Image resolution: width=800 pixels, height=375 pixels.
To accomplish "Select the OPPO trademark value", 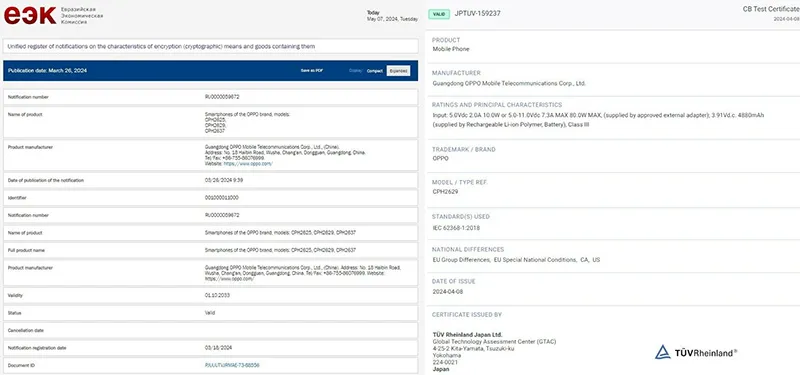I will pos(441,159).
